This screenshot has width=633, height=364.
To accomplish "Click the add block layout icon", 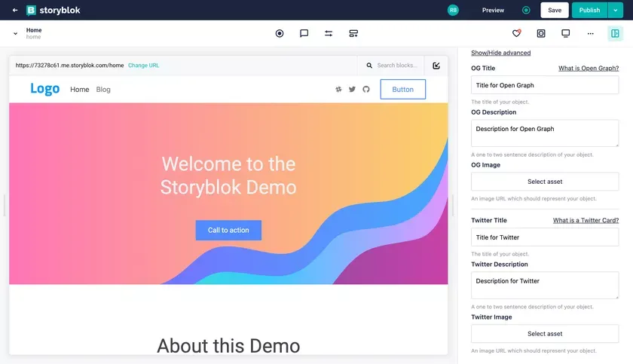I will 353,33.
